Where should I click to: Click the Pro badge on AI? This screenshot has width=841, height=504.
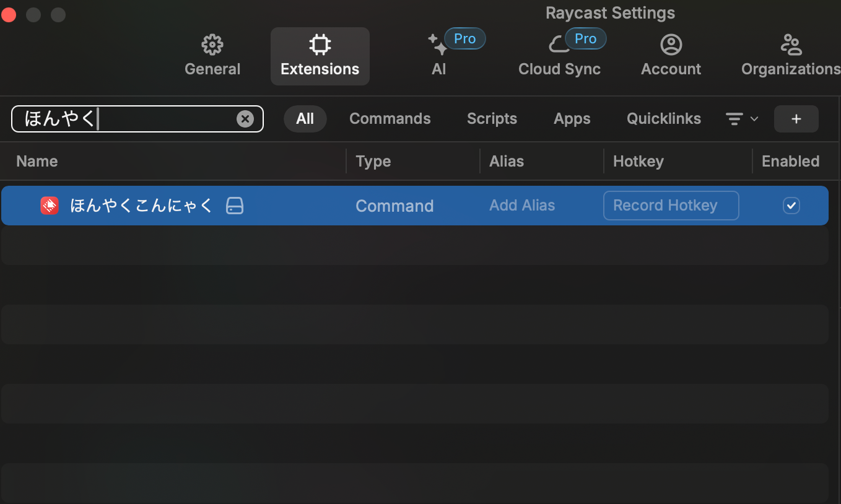pos(465,39)
